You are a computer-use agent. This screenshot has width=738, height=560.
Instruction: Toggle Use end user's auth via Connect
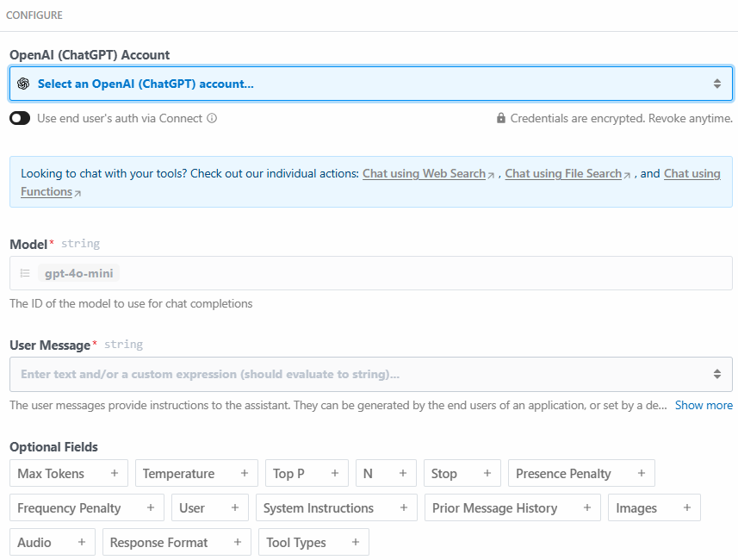click(20, 118)
